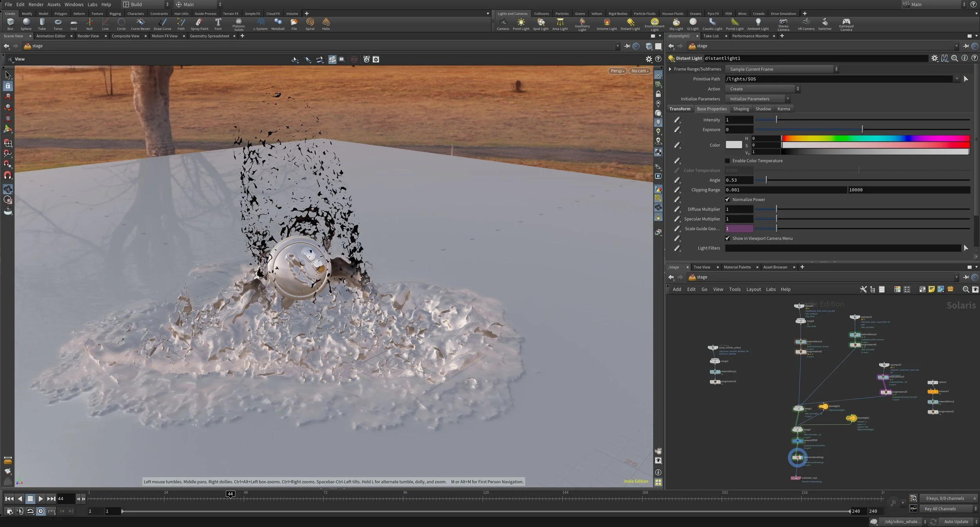Click the light Color swatch
This screenshot has width=980, height=527.
pyautogui.click(x=733, y=145)
